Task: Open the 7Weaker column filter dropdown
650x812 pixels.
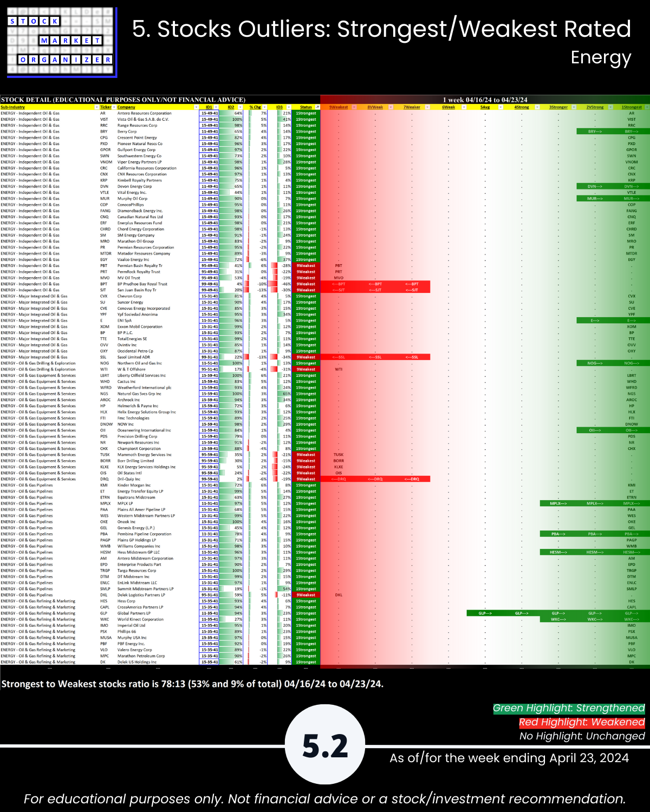Action: (427, 107)
